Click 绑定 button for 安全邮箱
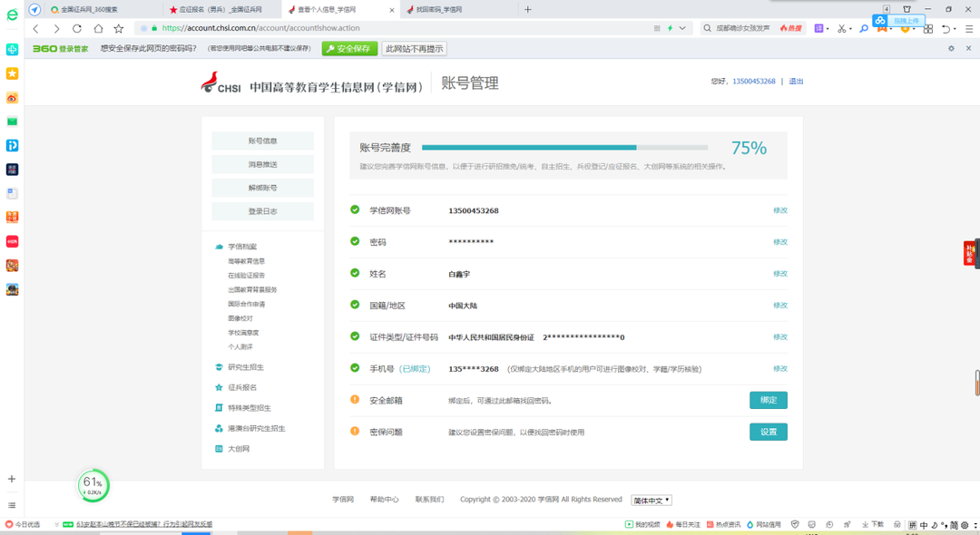980x535 pixels. (768, 400)
